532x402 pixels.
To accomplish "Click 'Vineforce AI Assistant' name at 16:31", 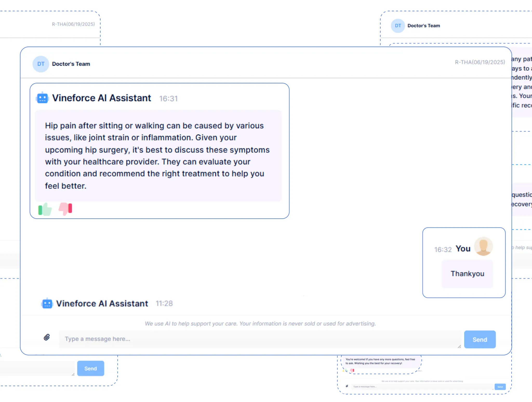I will pos(102,98).
